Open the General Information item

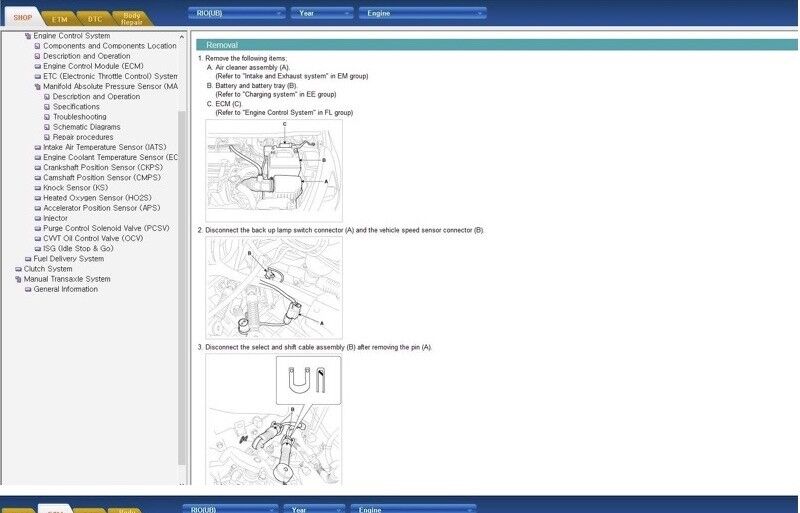point(65,289)
